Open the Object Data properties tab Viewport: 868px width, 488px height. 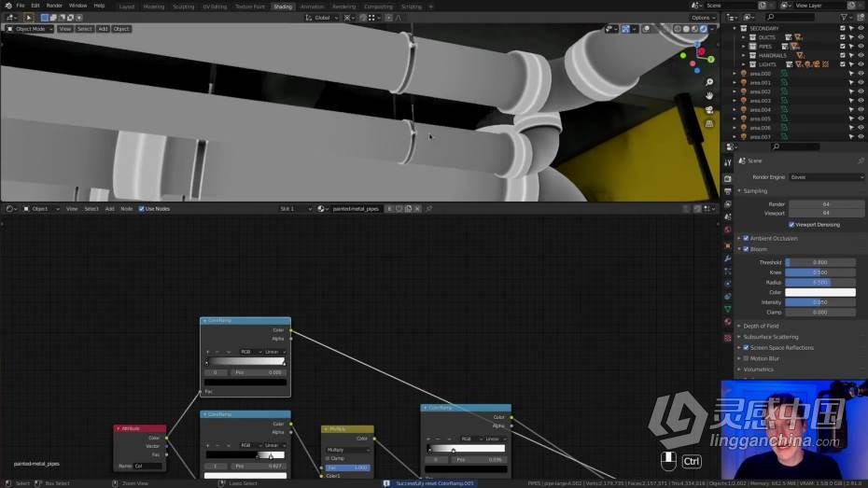click(x=727, y=309)
